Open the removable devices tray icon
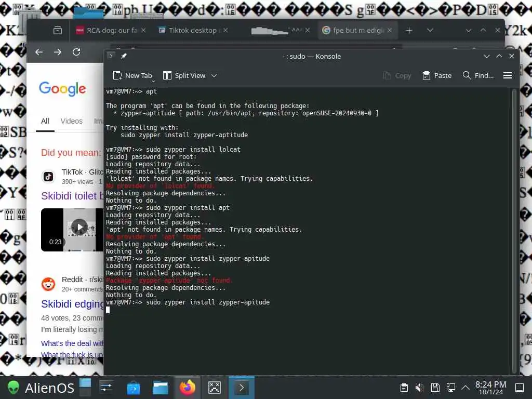This screenshot has width=532, height=399. pyautogui.click(x=435, y=388)
